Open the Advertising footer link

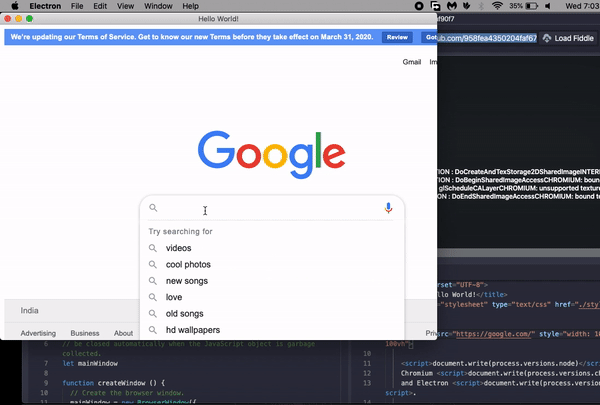[x=38, y=333]
